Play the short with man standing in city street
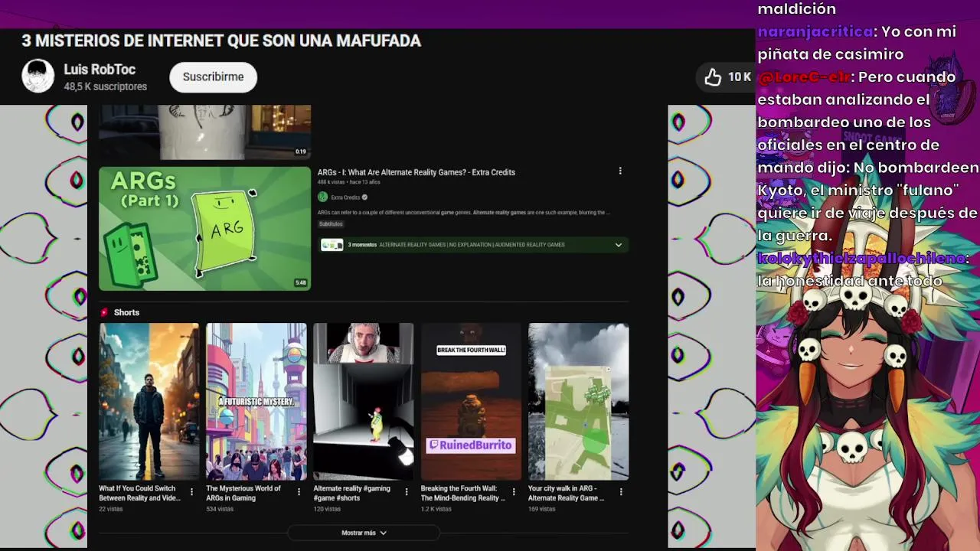 point(149,401)
